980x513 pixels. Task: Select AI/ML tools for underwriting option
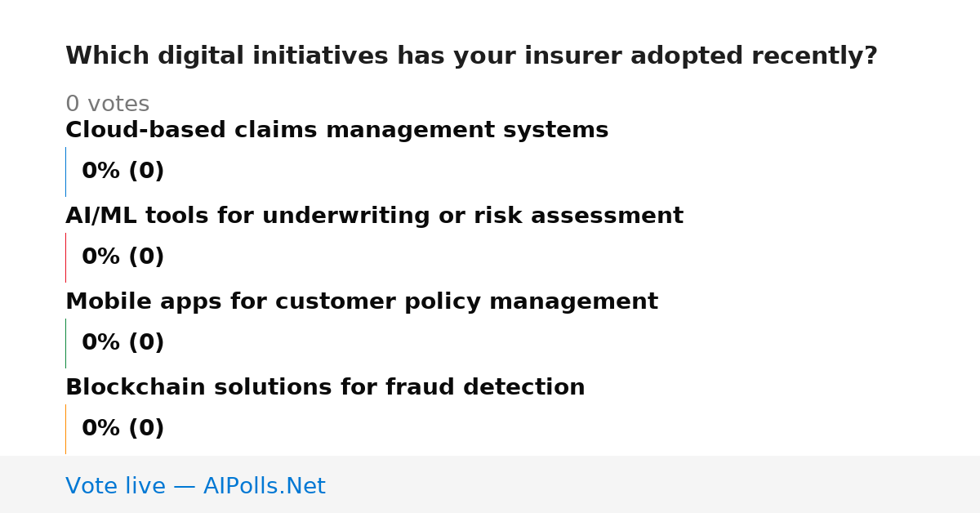click(x=374, y=216)
